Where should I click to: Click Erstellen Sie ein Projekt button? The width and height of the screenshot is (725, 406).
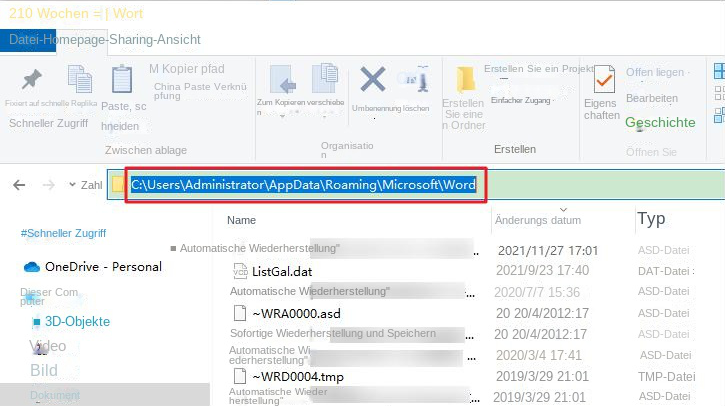click(x=539, y=69)
